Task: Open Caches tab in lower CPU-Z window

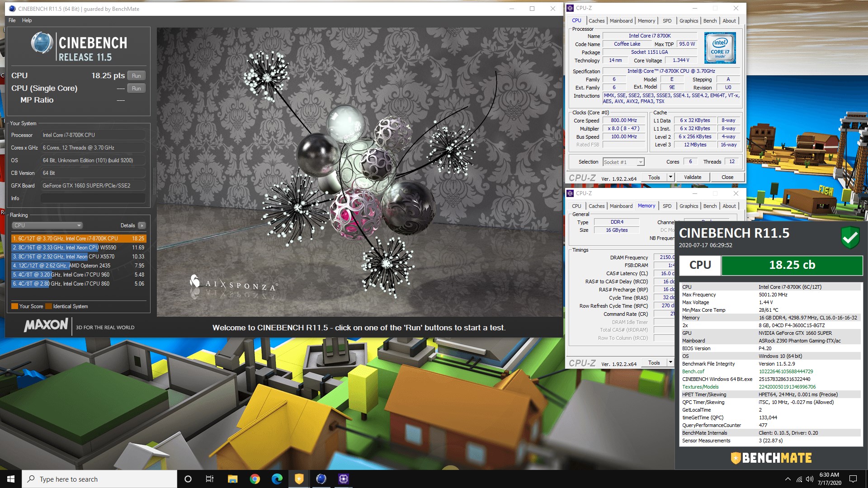Action: click(596, 206)
